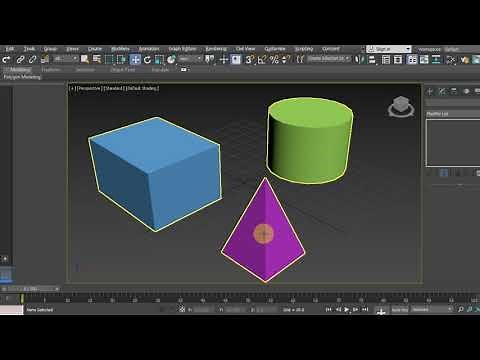Toggle Keyboard Shortcut Override
The image size is (480, 360).
click(236, 60)
